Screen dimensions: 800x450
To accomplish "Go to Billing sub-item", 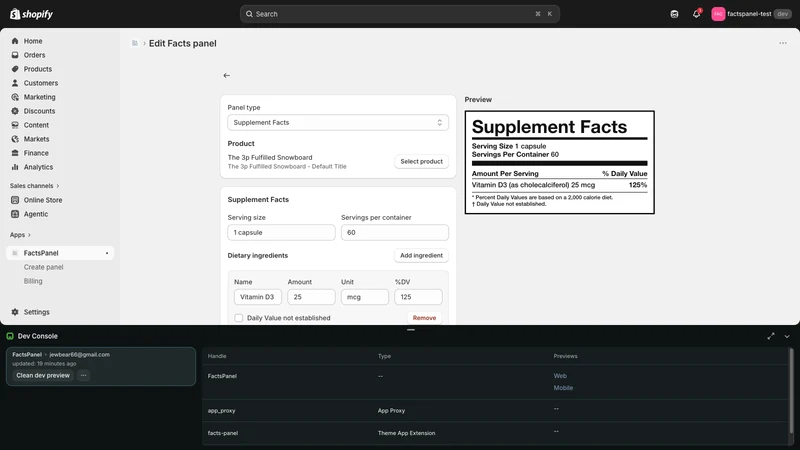I will (x=33, y=281).
